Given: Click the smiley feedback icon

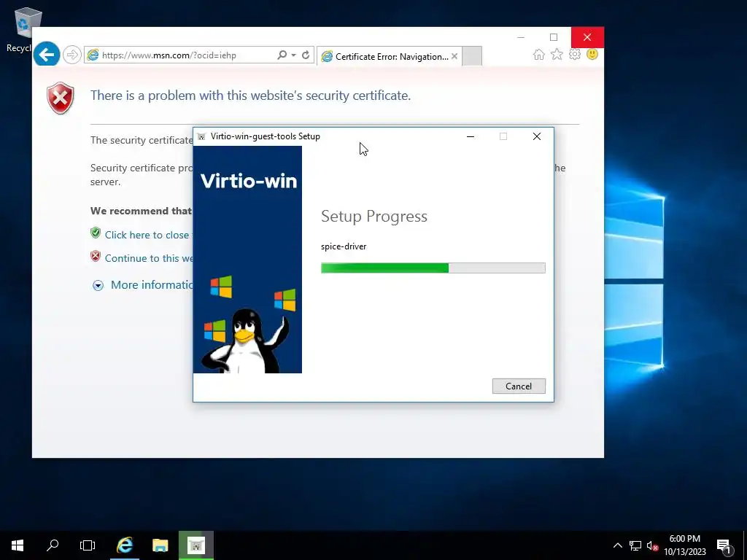Looking at the screenshot, I should pyautogui.click(x=592, y=54).
